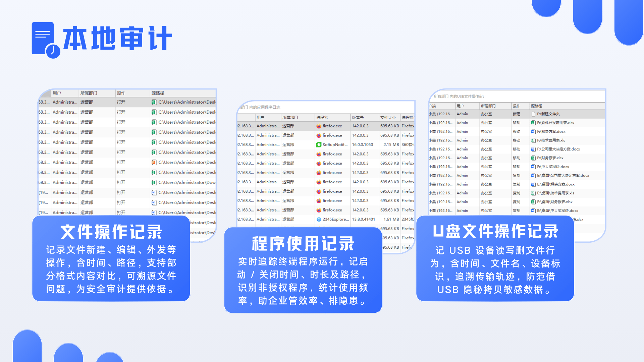Click the green SoftupNotif app icon
644x362 pixels.
click(x=319, y=144)
